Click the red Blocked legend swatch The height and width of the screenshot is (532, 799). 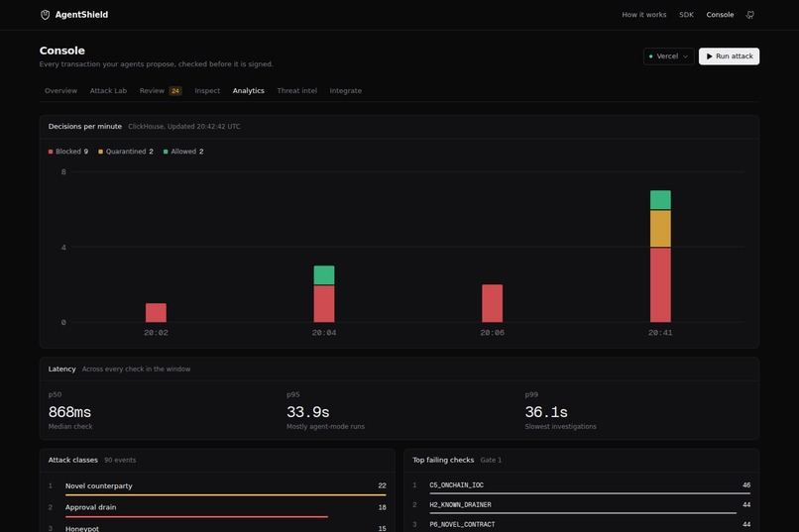(x=51, y=152)
